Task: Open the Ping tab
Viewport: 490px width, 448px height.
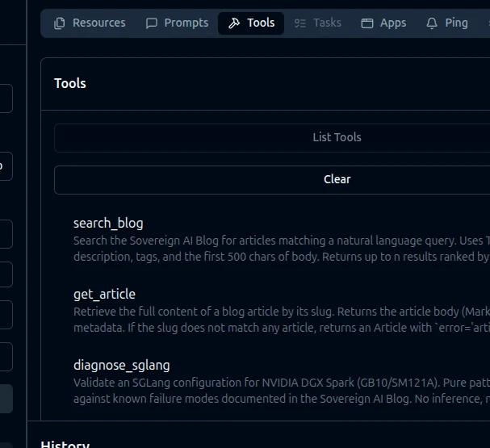Action: (447, 23)
